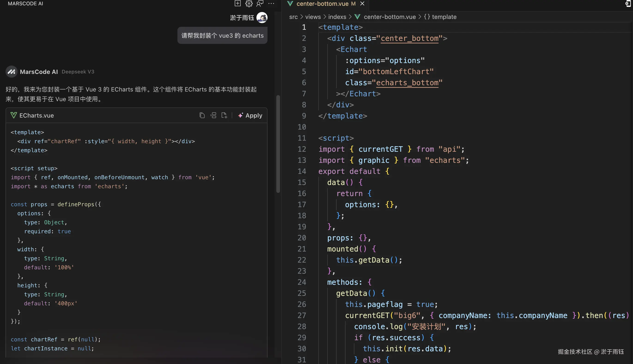Expand the src breadcrumb

(x=293, y=17)
